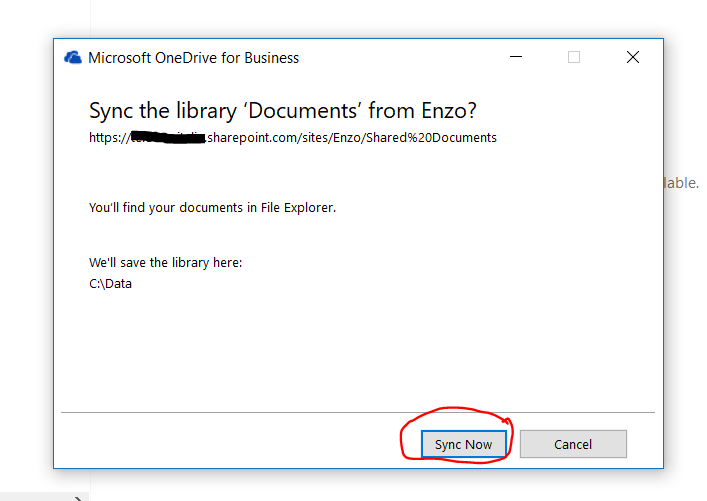Screen dimensions: 707x501
Task: Minimize the OneDrive for Business dialog
Action: click(515, 58)
